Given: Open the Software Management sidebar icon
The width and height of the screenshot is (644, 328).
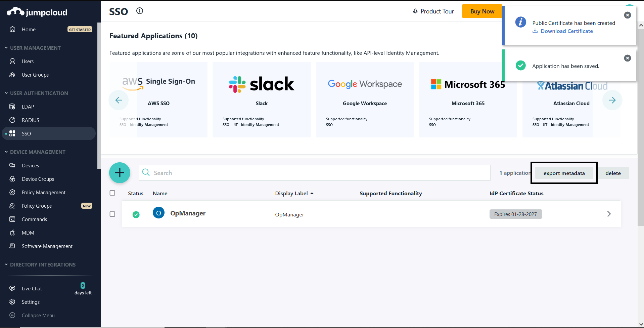Looking at the screenshot, I should pos(12,246).
